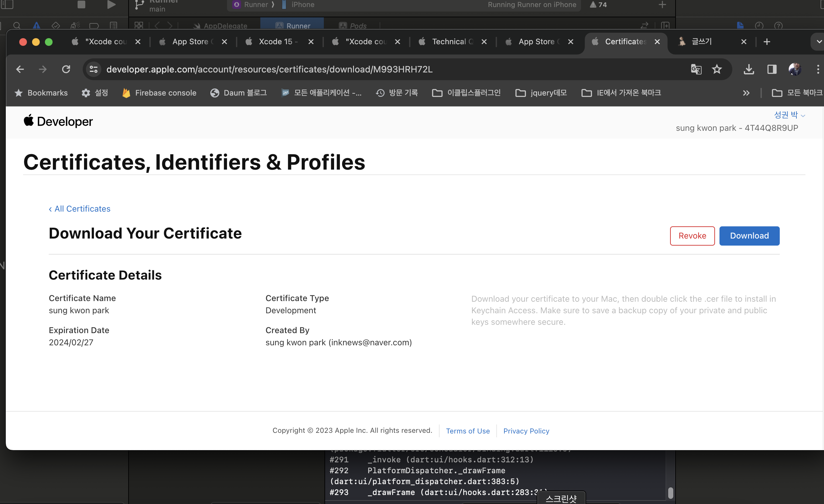Click the Revoke button

(x=692, y=236)
